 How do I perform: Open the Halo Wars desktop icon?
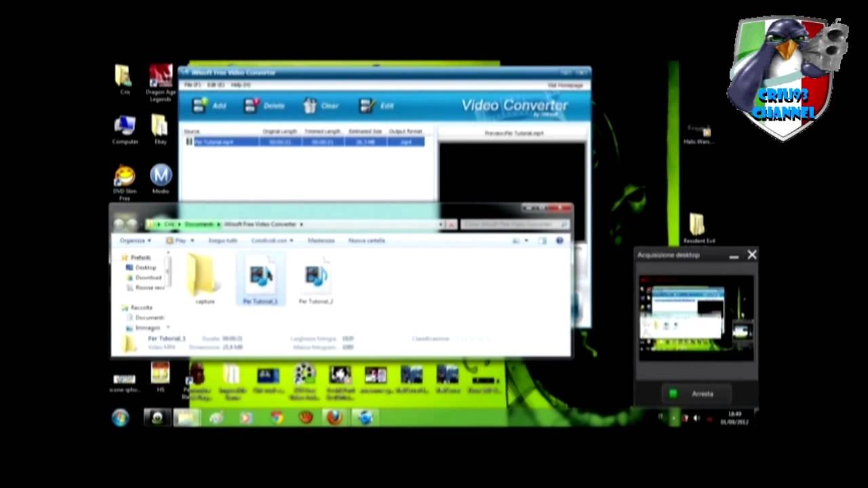point(698,134)
